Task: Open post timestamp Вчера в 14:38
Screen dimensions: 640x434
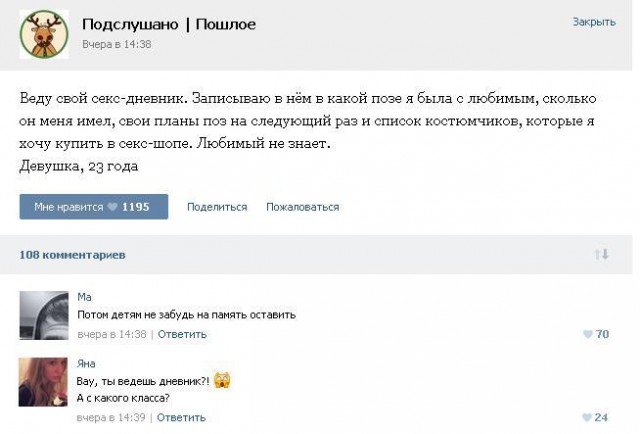Action: pyautogui.click(x=116, y=44)
